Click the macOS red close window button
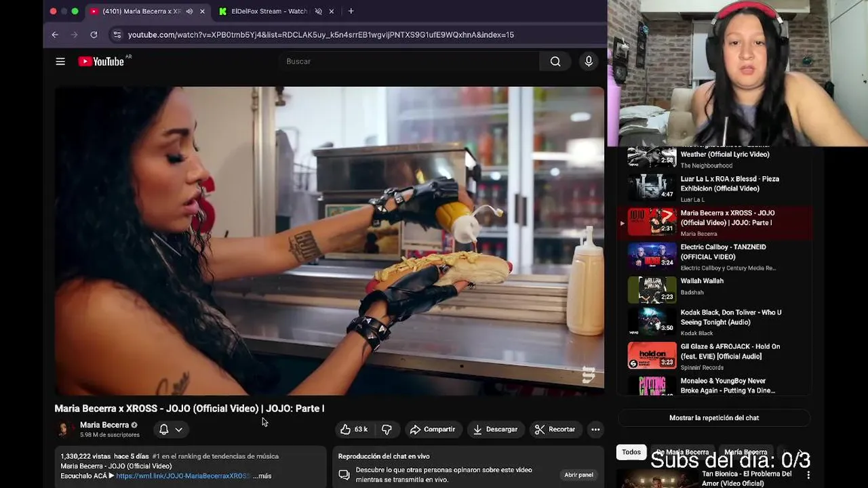This screenshot has width=868, height=488. tap(54, 12)
